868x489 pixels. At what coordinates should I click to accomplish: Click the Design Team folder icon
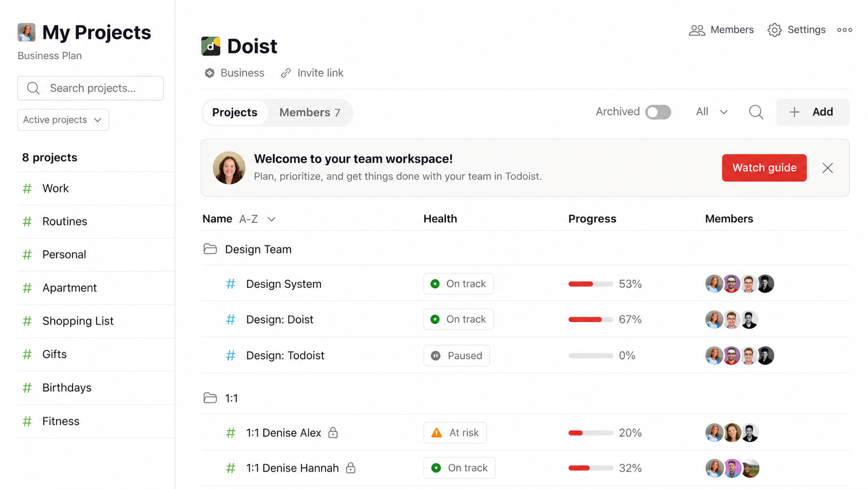(x=210, y=249)
